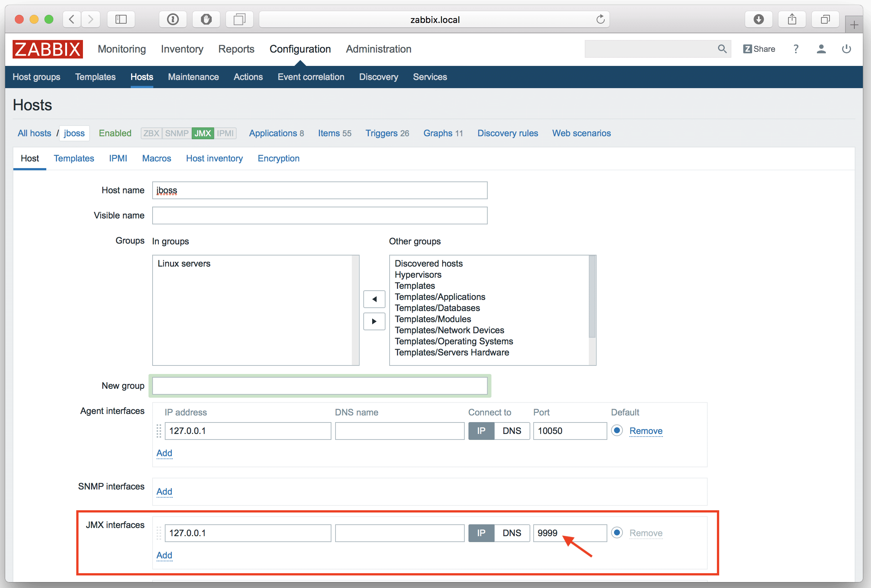This screenshot has height=588, width=871.
Task: Show all tabs overview icon
Action: point(825,19)
